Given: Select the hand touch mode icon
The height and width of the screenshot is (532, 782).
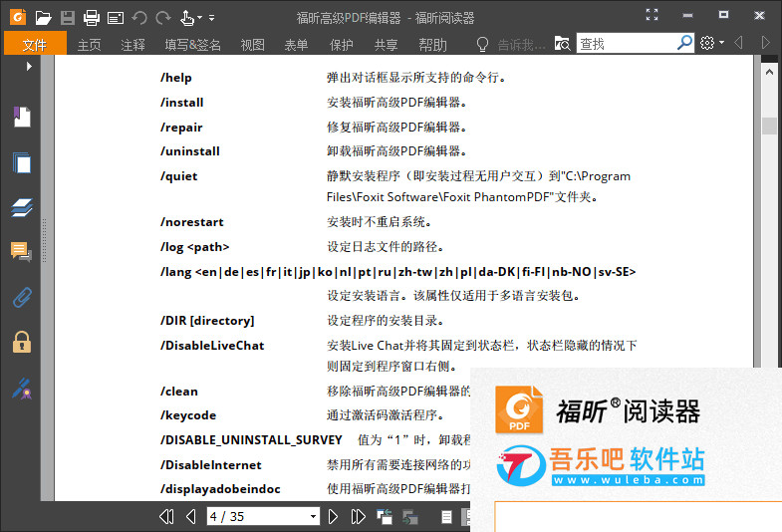Looking at the screenshot, I should click(187, 19).
